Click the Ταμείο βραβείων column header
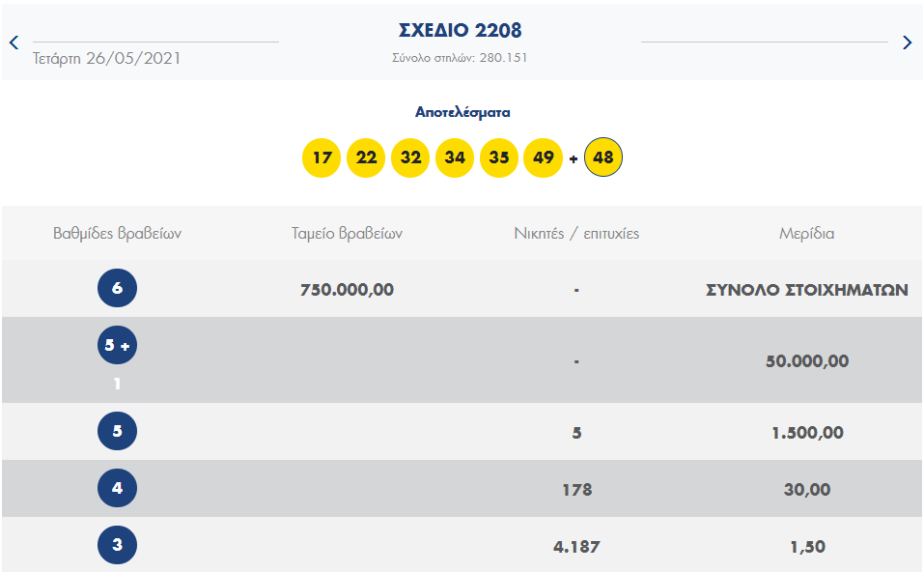Image resolution: width=924 pixels, height=572 pixels. [347, 233]
